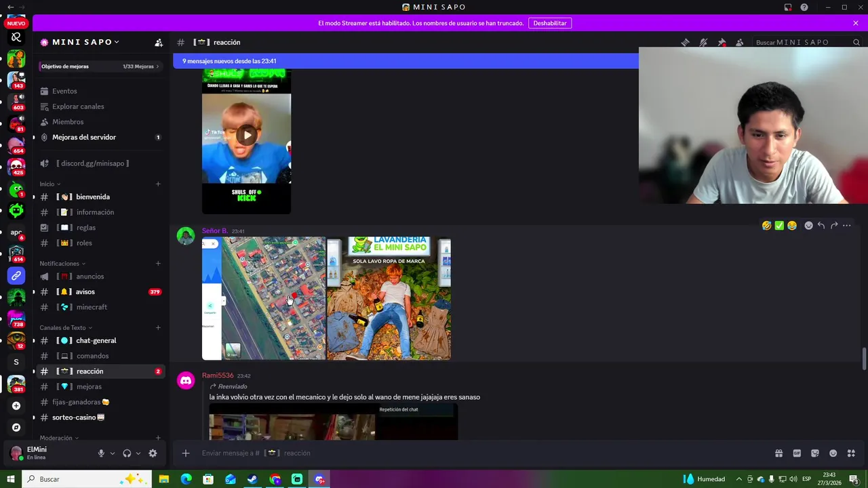Open the satellite map image attachment
The image size is (868, 488).
point(264,298)
